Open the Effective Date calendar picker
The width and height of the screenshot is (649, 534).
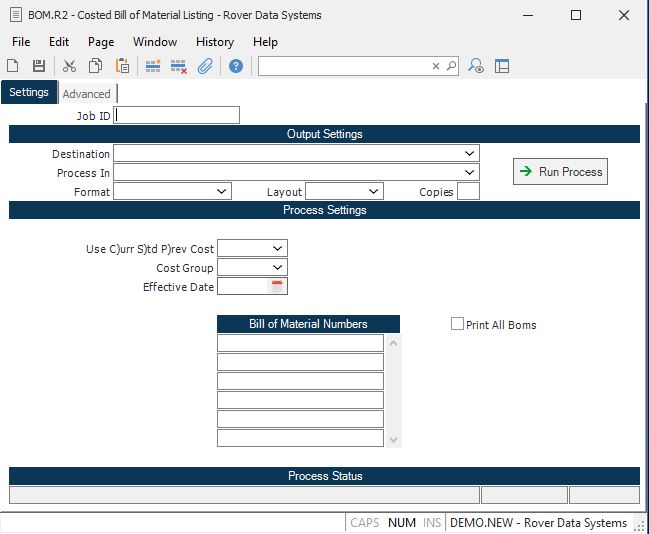(x=278, y=286)
